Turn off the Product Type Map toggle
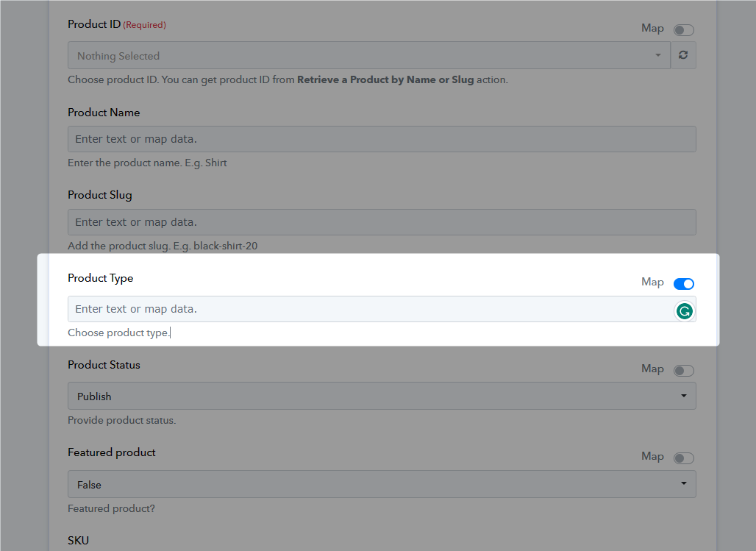This screenshot has height=551, width=756. 684,284
